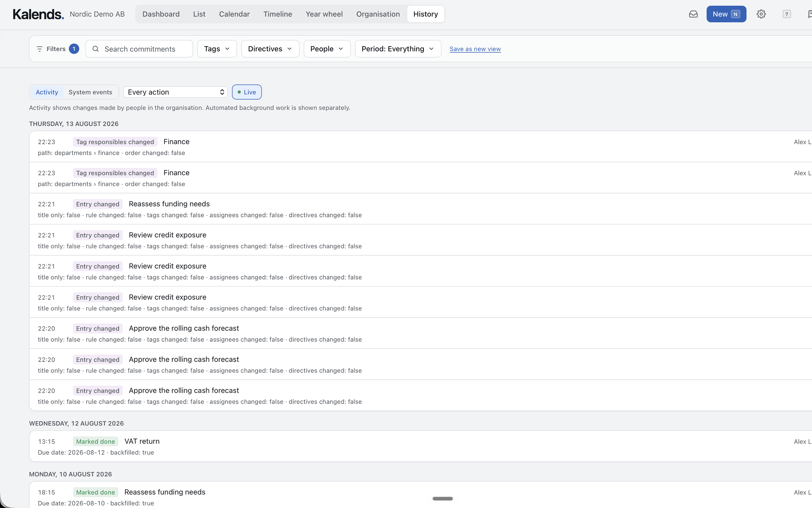Click Marked done badge for VAT return
This screenshot has width=812, height=508.
pyautogui.click(x=95, y=442)
